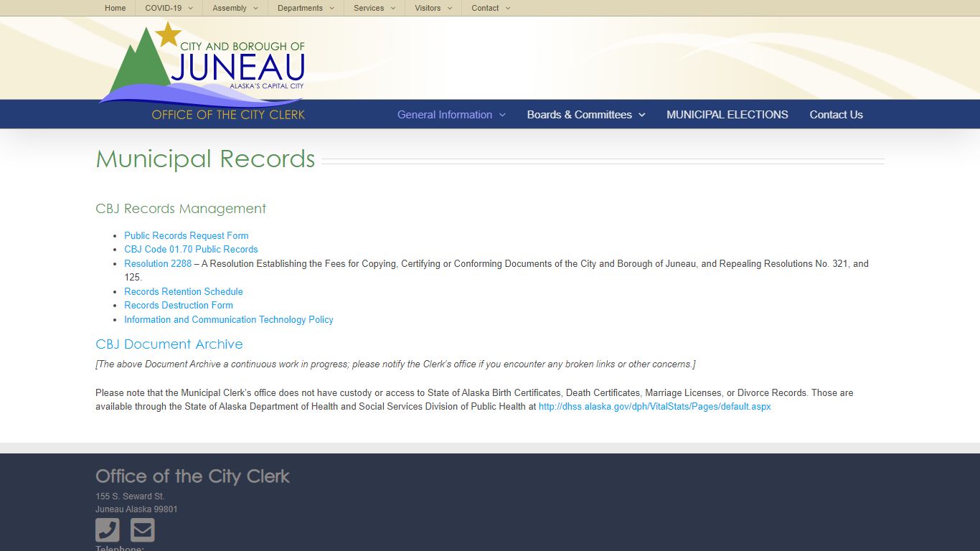Click the CBJ Records Management heading
Viewport: 980px width, 551px height.
181,209
